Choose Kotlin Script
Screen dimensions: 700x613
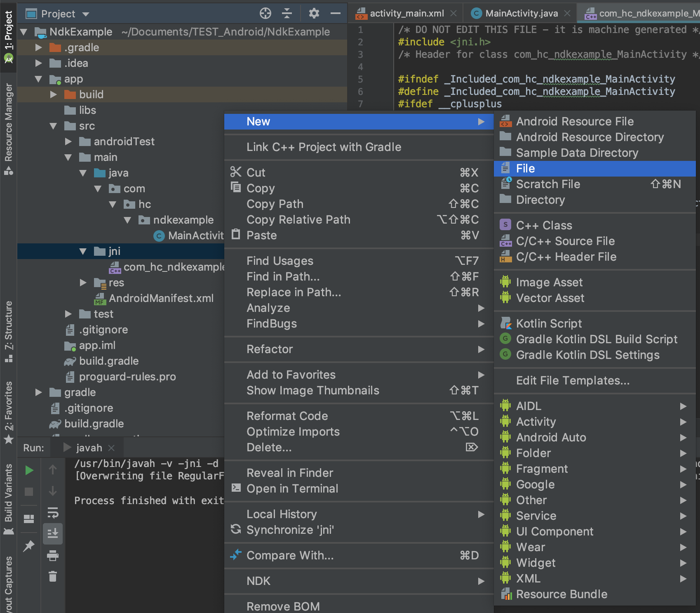594,323
